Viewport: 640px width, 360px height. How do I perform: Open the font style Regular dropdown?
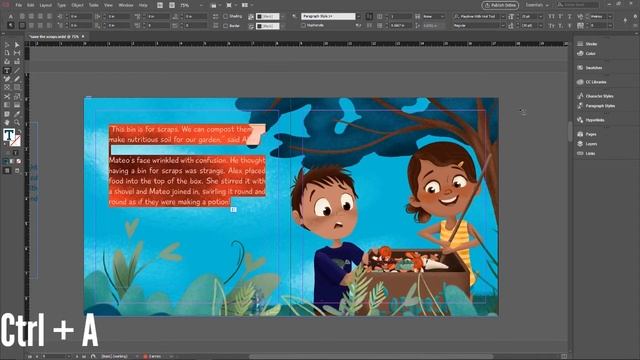pyautogui.click(x=503, y=25)
